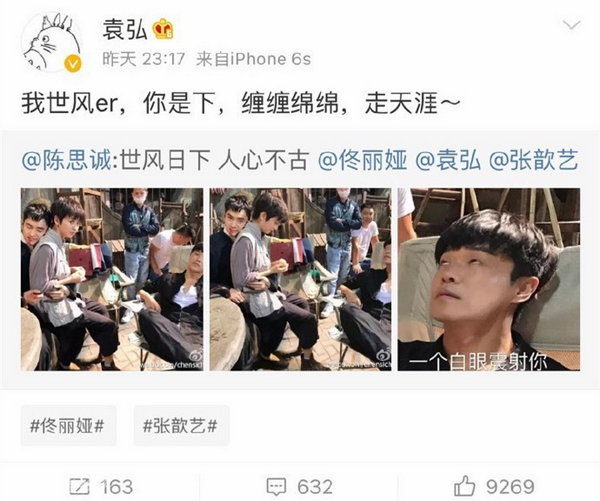This screenshot has height=501, width=600.
Task: Select the #佟丽娅# topic tag
Action: point(68,426)
